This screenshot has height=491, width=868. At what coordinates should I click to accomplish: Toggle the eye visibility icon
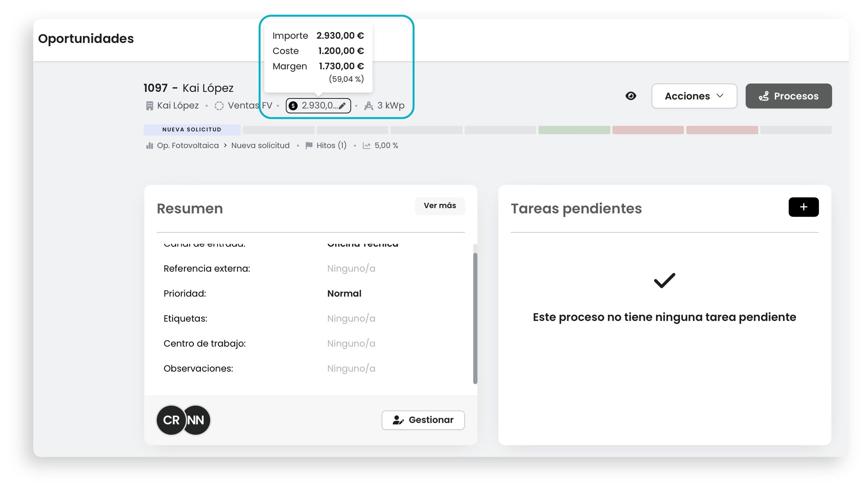(x=630, y=96)
